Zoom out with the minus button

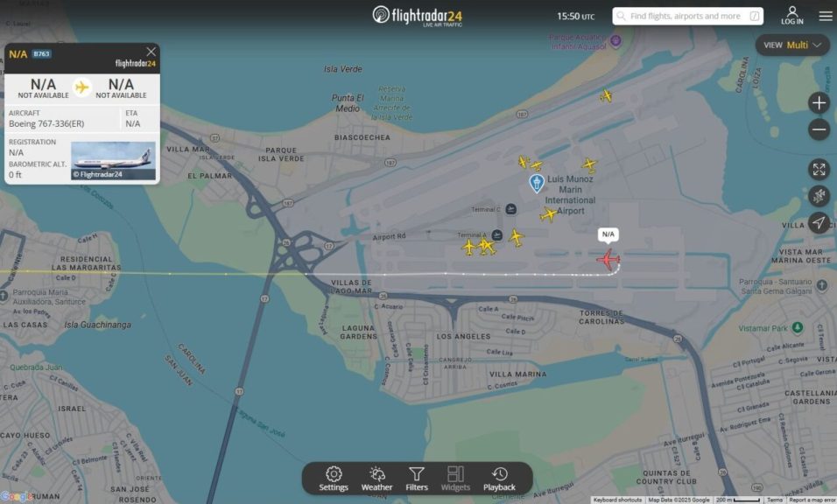819,129
